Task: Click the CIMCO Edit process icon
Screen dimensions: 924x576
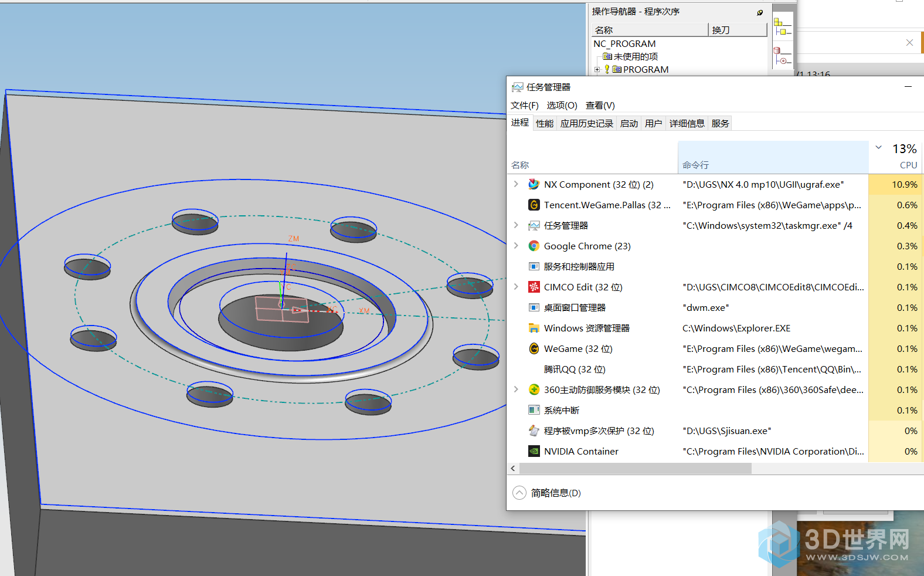Action: click(534, 287)
